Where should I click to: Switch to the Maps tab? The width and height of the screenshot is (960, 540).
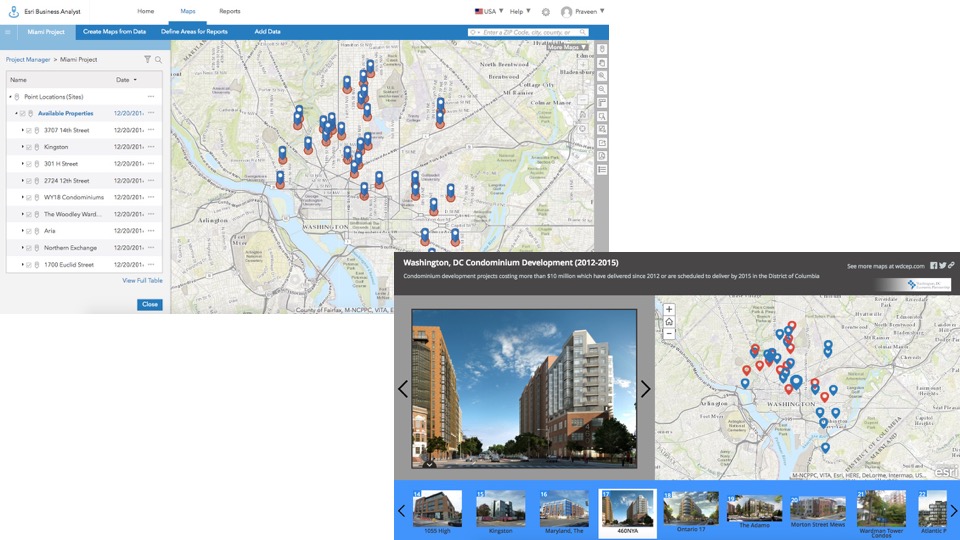tap(188, 11)
